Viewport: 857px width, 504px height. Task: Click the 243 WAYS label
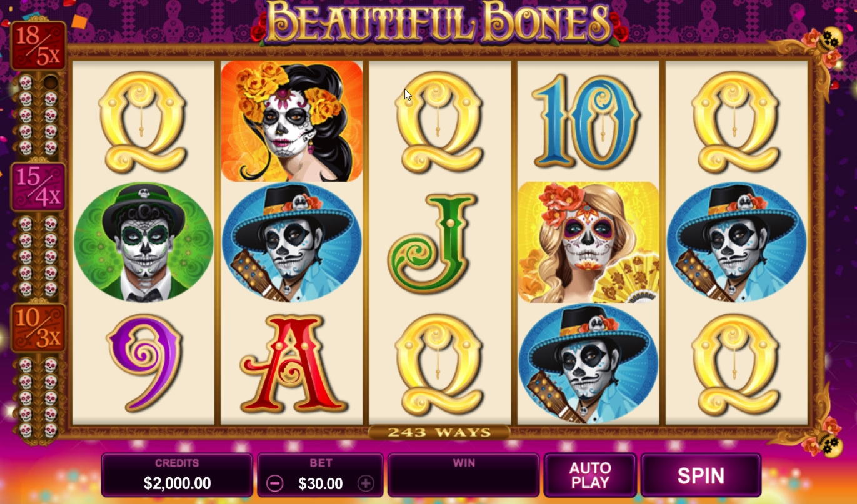click(439, 432)
